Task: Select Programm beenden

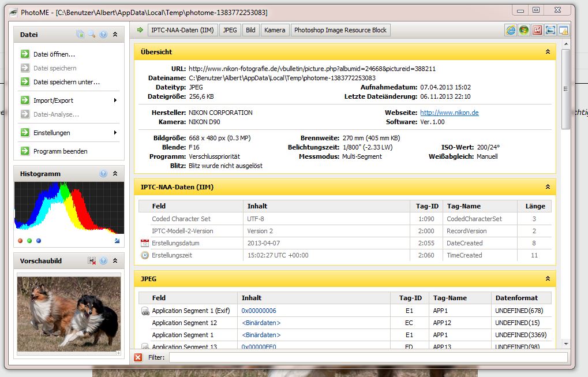Action: point(60,151)
